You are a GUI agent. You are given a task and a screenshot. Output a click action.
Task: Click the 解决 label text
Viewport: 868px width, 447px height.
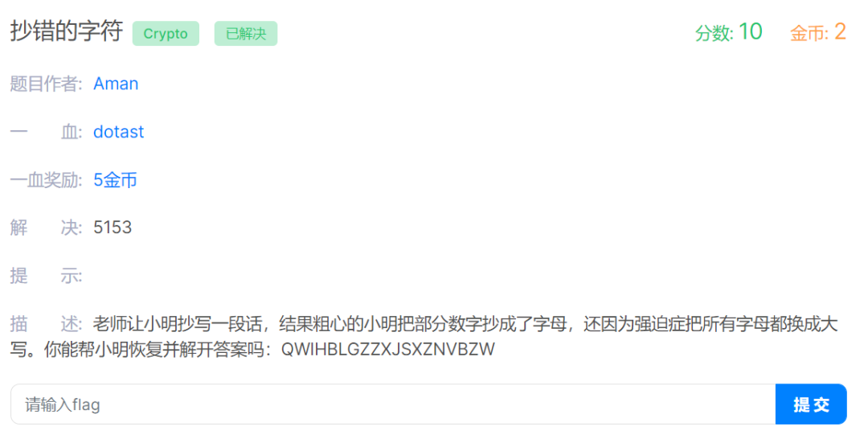coord(46,228)
